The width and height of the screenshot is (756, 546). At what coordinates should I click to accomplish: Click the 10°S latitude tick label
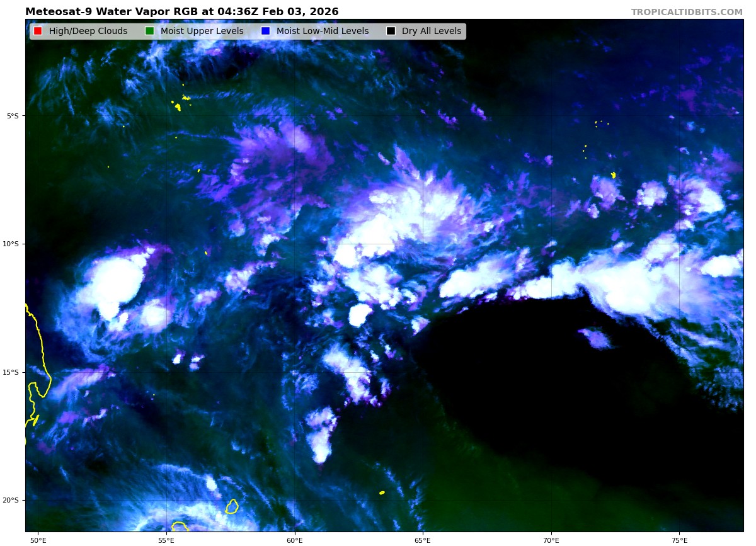(x=13, y=244)
